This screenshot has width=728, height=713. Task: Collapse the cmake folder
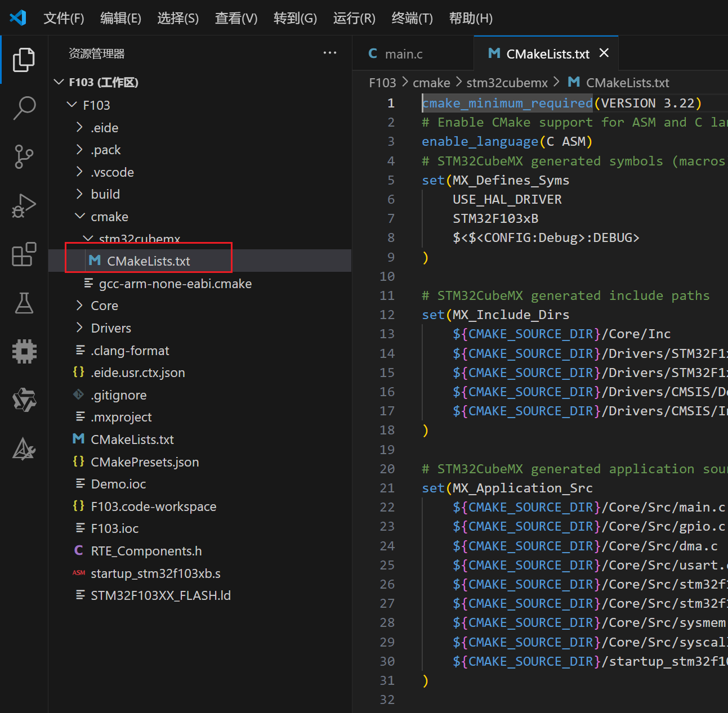tap(79, 216)
